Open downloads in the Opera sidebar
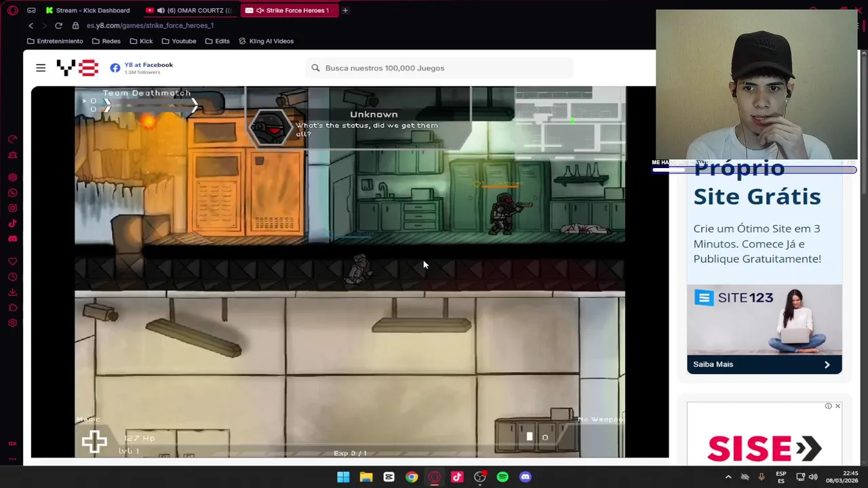The height and width of the screenshot is (488, 868). coord(12,292)
